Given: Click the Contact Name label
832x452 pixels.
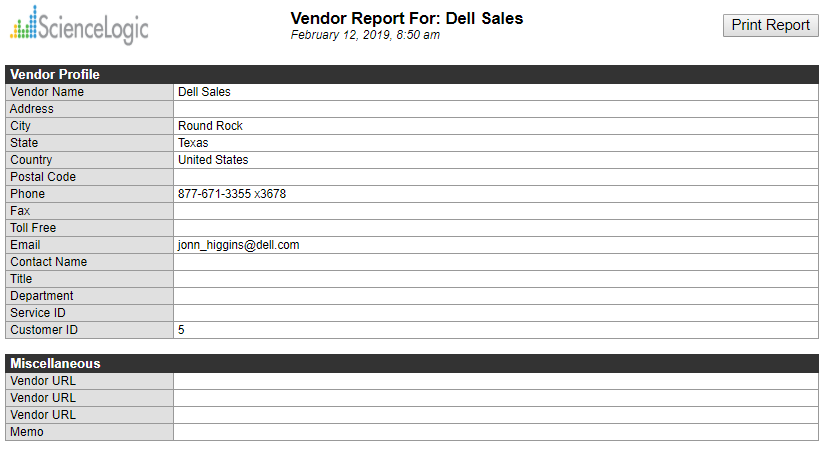Looking at the screenshot, I should [x=48, y=262].
